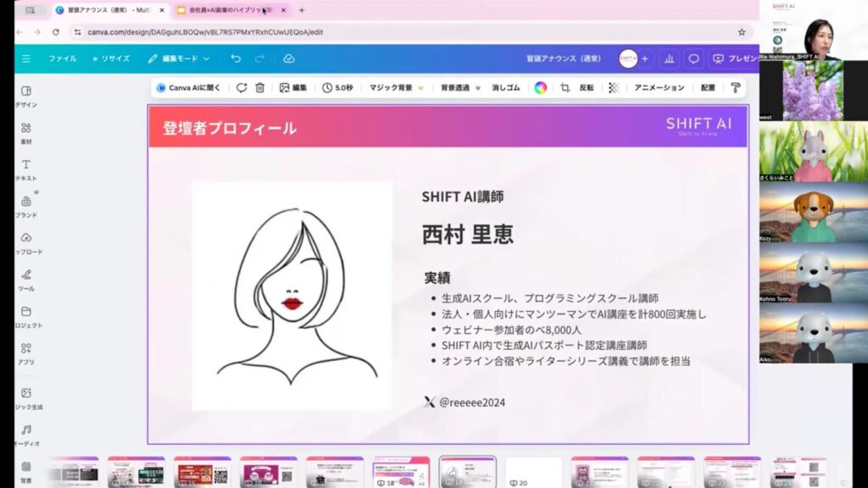Open the アップロード (Uploads) panel
Viewport: 868px width, 488px height.
25,241
